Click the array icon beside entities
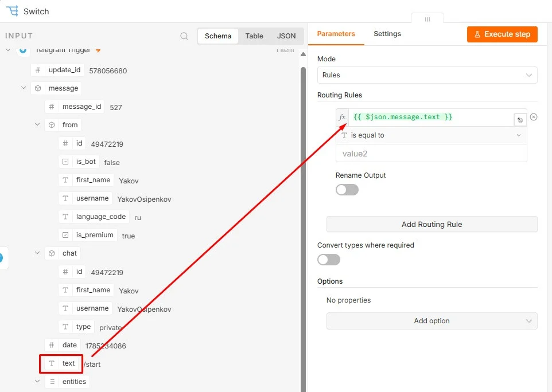Screen dimensions: 552x392 pos(52,382)
